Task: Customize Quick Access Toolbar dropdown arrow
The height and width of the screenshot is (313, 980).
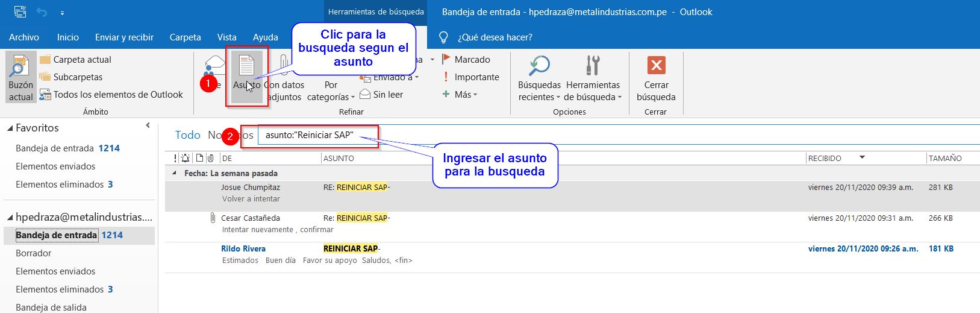Action: point(63,12)
